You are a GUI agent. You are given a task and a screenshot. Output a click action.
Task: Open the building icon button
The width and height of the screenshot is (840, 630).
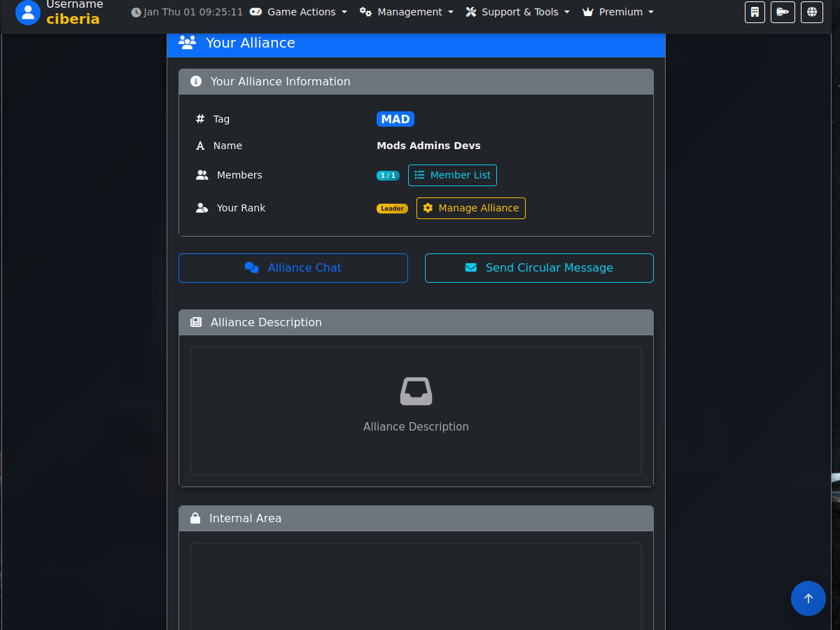point(755,12)
